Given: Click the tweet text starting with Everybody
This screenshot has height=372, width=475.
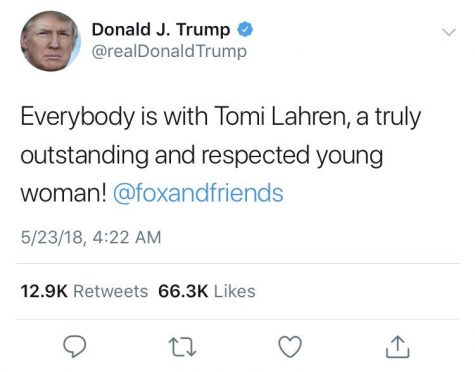Looking at the screenshot, I should (x=221, y=155).
